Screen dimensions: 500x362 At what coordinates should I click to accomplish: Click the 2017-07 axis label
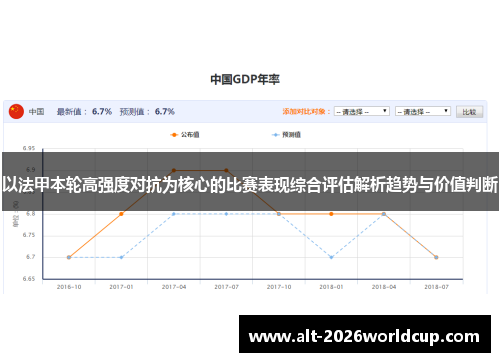click(x=226, y=287)
